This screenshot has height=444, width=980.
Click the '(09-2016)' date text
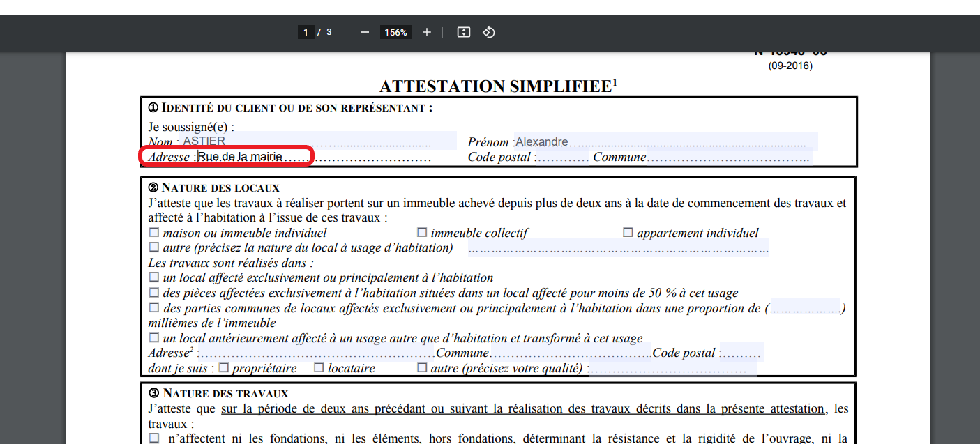click(x=790, y=66)
